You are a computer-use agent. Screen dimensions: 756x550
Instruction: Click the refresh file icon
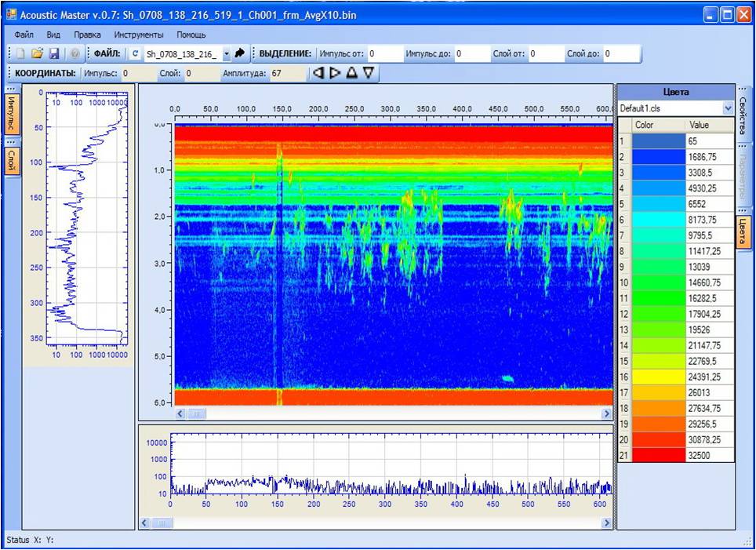pos(136,54)
